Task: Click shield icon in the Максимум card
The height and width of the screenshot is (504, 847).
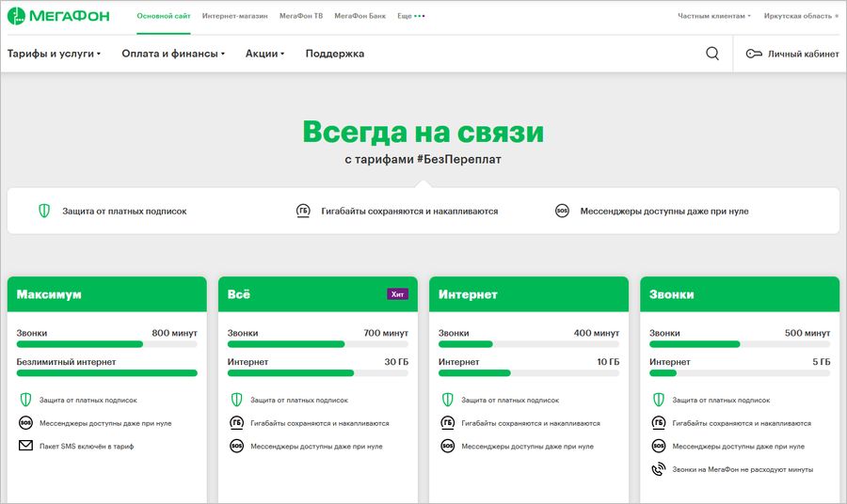Action: pos(25,400)
